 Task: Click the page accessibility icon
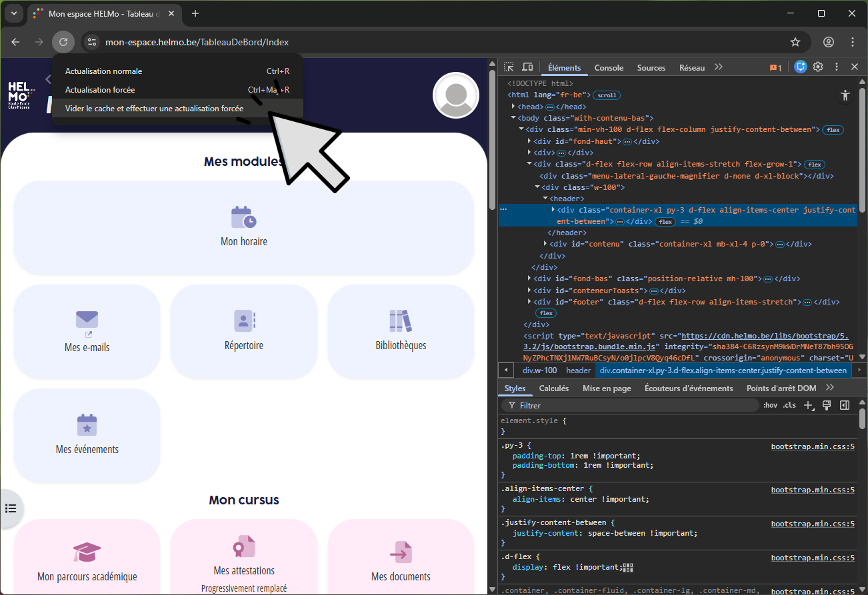(845, 95)
